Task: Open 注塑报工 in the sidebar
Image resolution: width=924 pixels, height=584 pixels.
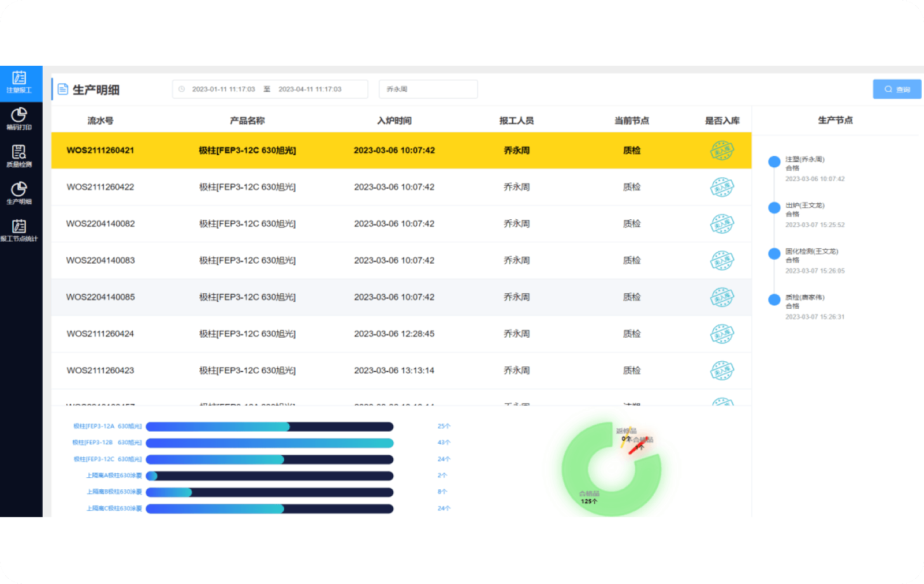Action: pyautogui.click(x=19, y=83)
